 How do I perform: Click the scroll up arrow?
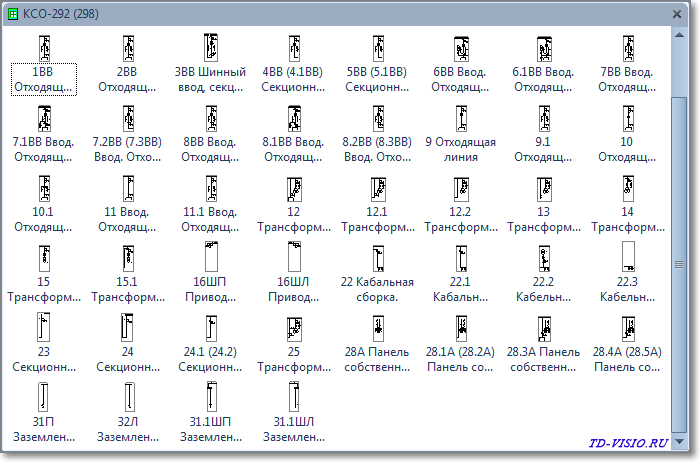(679, 35)
